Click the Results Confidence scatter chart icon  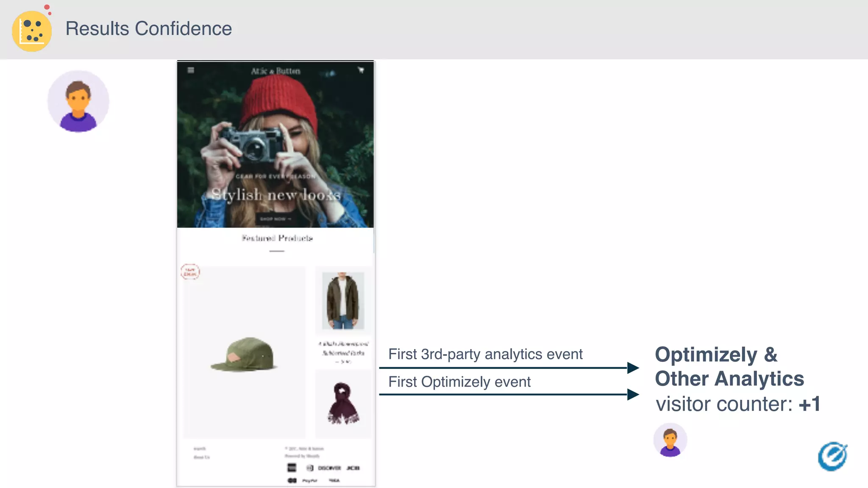32,30
